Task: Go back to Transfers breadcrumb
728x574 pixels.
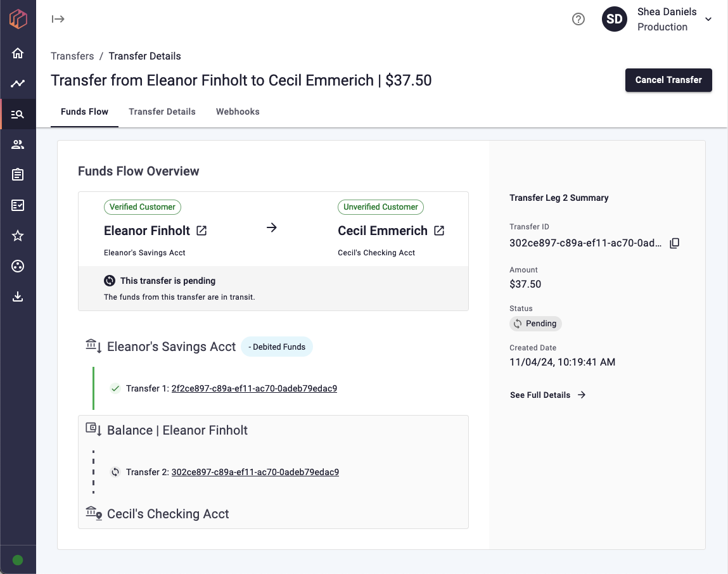Action: (72, 56)
